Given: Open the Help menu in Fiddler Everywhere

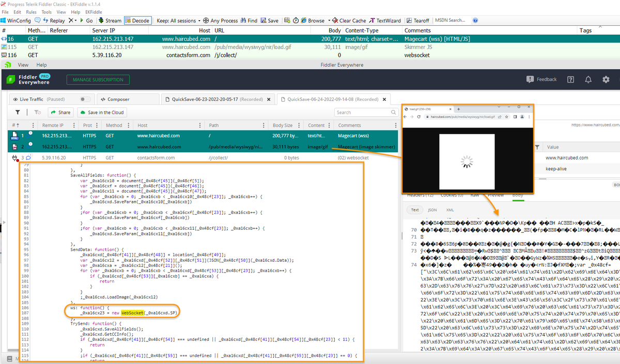Looking at the screenshot, I should coord(41,65).
